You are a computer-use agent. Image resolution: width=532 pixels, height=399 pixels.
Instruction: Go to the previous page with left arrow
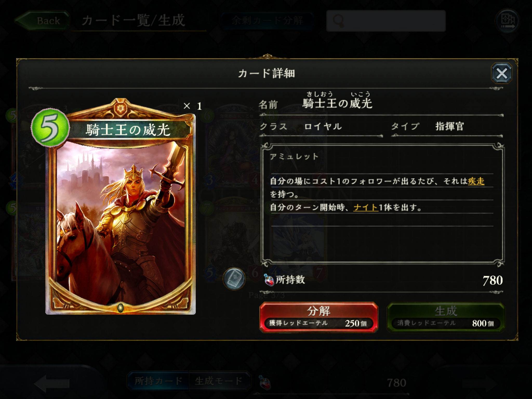click(x=51, y=383)
